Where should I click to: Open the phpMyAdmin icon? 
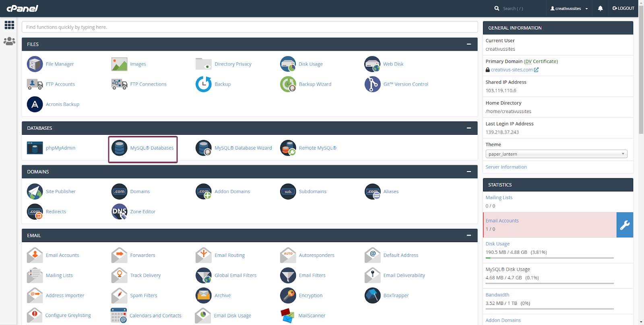pyautogui.click(x=35, y=148)
